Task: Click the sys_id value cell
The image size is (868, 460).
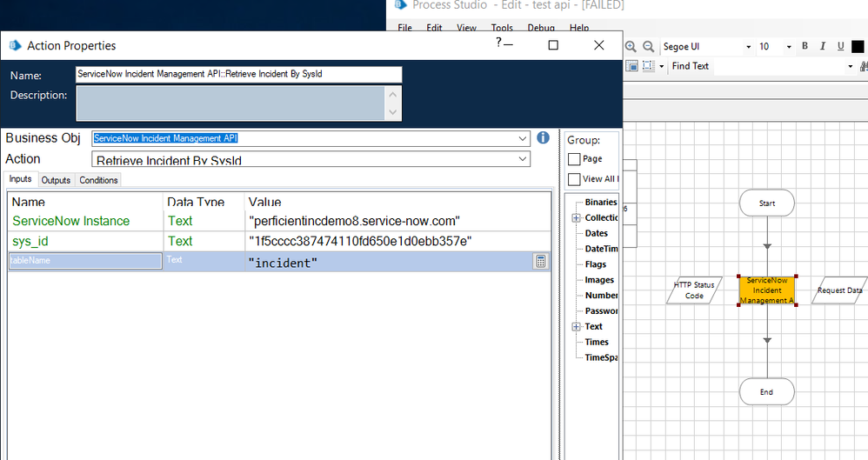Action: click(x=397, y=242)
